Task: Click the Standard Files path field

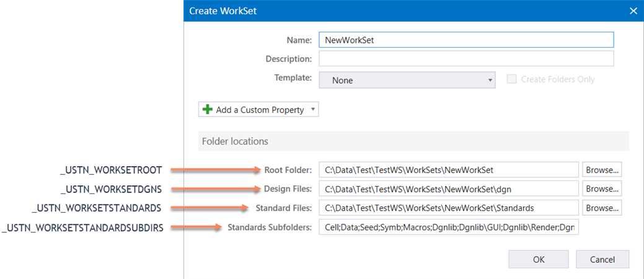Action: tap(449, 208)
